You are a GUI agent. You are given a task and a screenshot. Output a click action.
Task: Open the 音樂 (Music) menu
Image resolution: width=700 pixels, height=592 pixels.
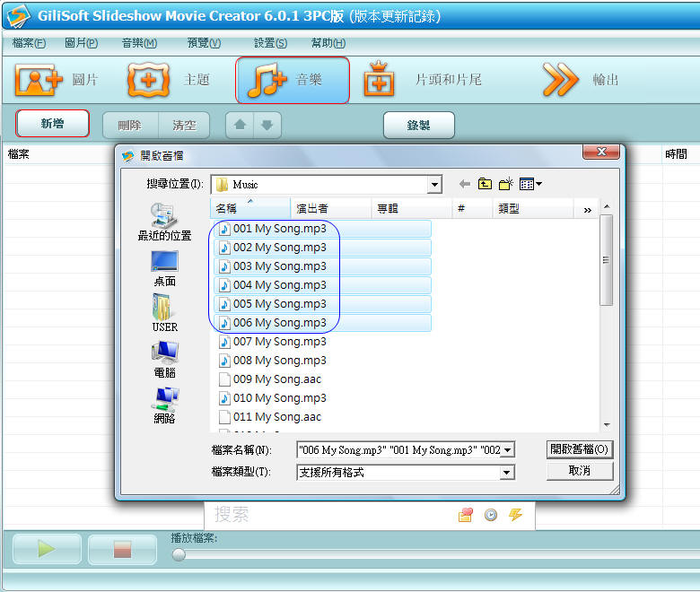[138, 43]
